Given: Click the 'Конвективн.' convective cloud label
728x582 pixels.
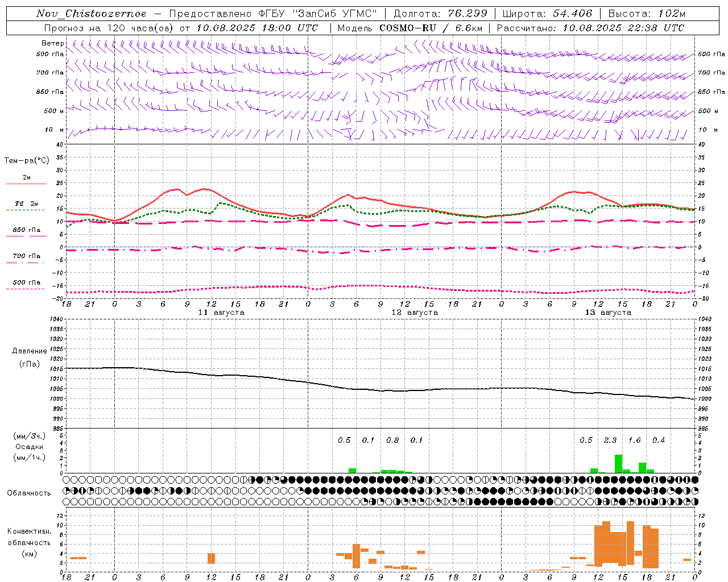Looking at the screenshot, I should [30, 531].
